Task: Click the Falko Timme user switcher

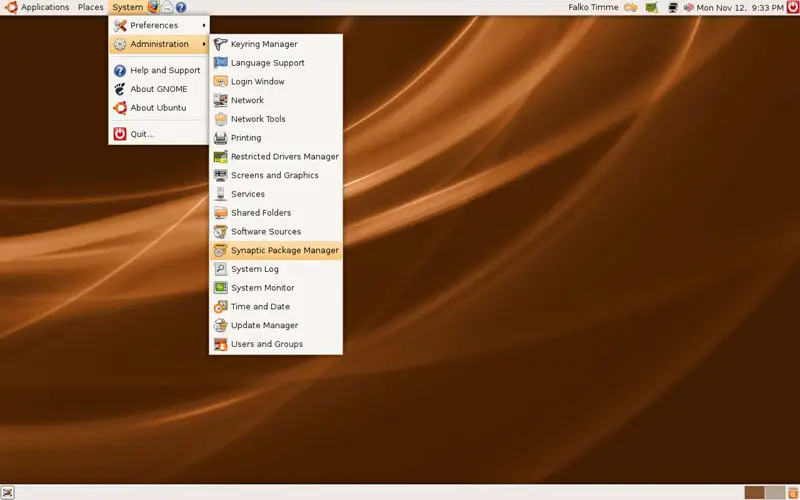Action: click(593, 7)
